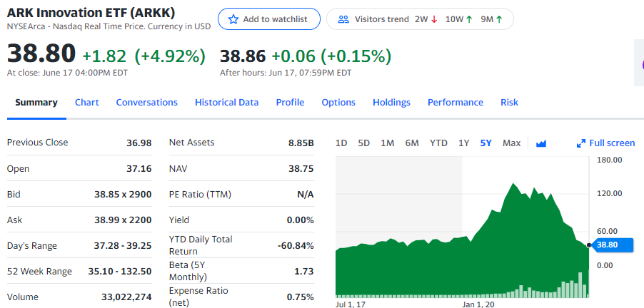This screenshot has width=644, height=308.
Task: Click the At close June 17 timestamp
Action: tap(67, 73)
